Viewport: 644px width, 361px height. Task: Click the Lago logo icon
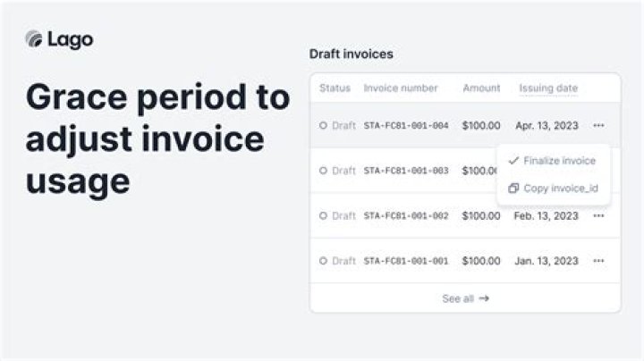[x=33, y=39]
